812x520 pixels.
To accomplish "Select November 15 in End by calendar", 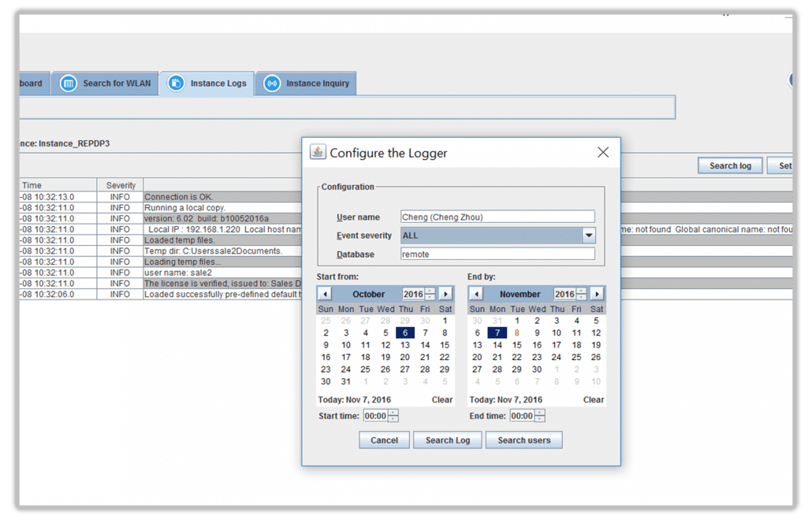I will coord(517,345).
